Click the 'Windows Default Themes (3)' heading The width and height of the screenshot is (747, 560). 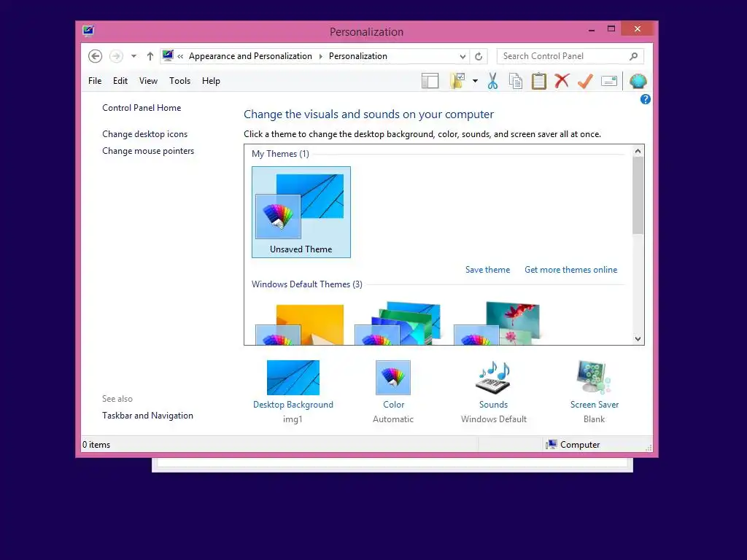[x=307, y=284]
